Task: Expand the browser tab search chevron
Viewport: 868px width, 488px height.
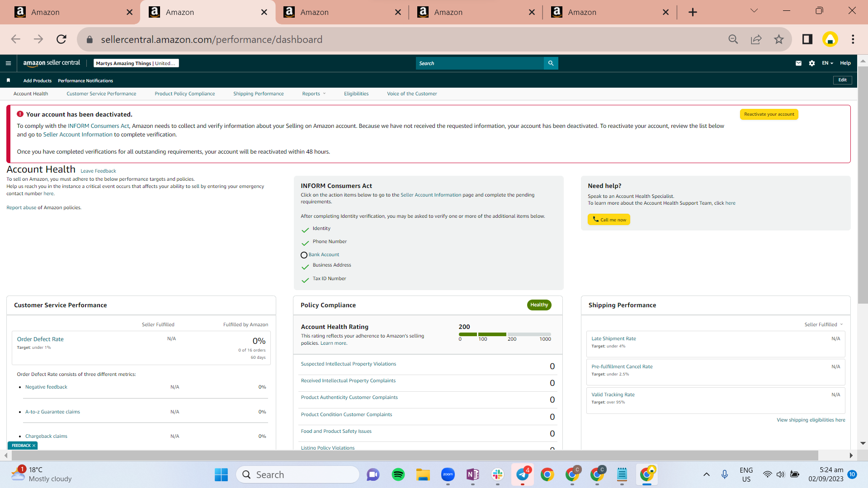Action: pyautogui.click(x=754, y=11)
